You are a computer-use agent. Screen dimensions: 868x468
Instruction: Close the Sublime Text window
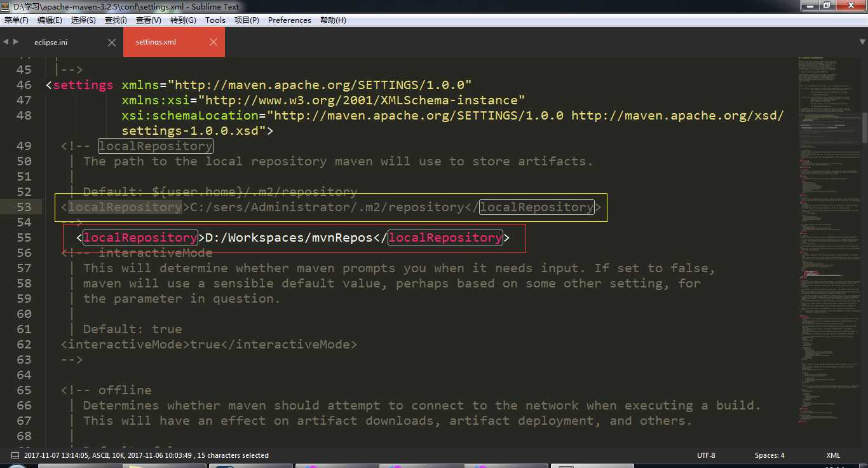(x=850, y=6)
